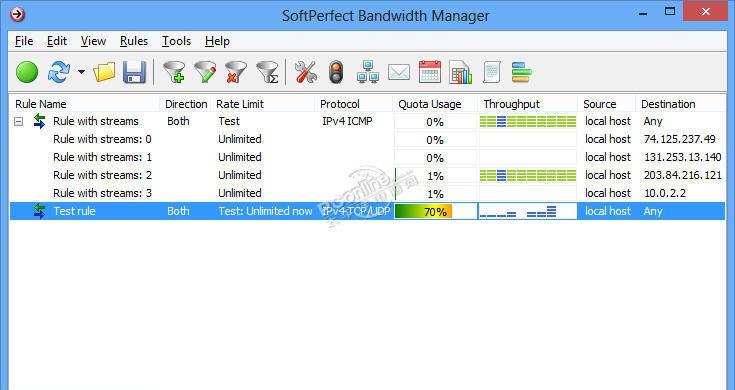Click the red arrow application icon in titlebar

pos(18,15)
